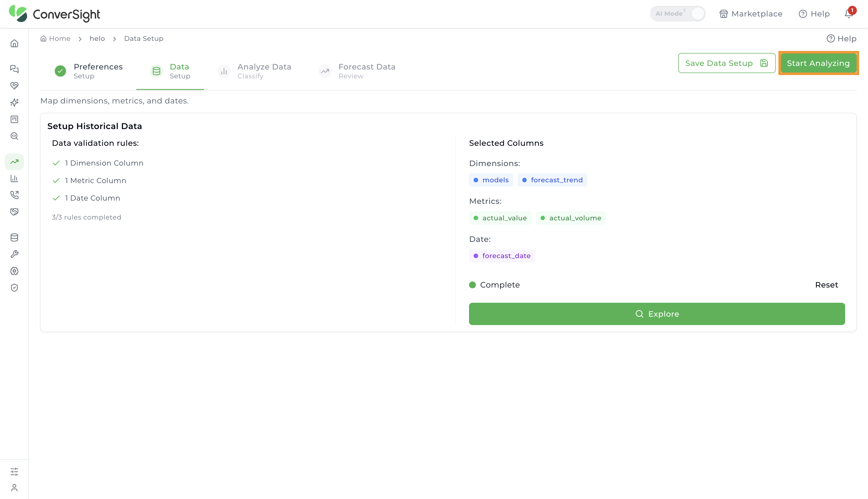Click the shield check sidebar icon
The width and height of the screenshot is (868, 499).
14,288
